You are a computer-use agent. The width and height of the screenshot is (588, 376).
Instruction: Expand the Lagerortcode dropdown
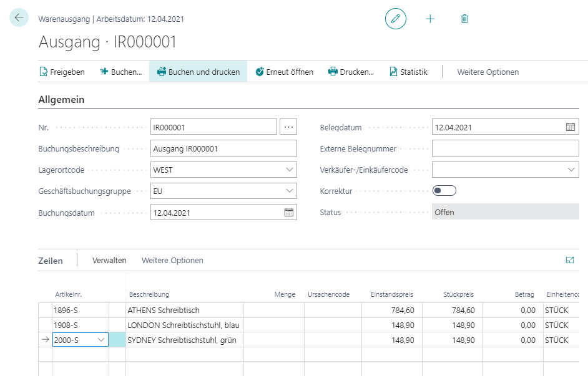(x=290, y=170)
